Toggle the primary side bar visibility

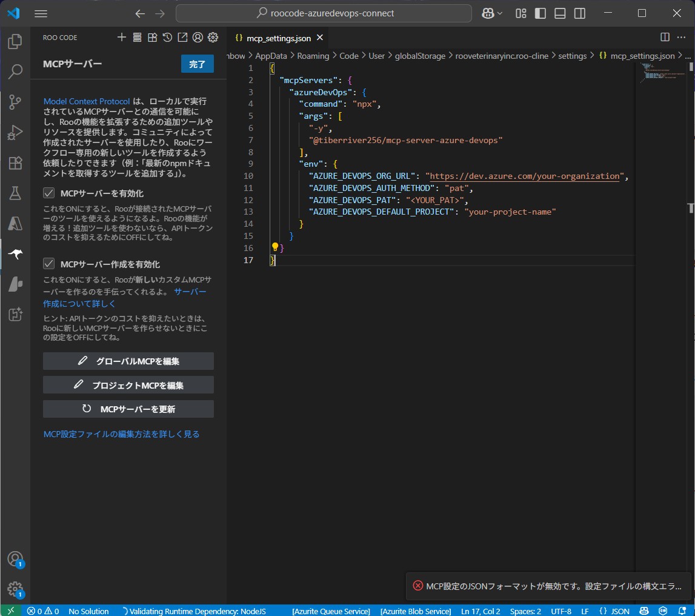point(540,13)
